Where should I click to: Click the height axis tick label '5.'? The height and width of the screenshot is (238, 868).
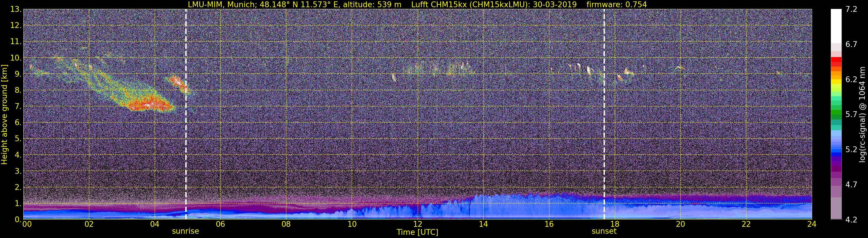pos(18,139)
